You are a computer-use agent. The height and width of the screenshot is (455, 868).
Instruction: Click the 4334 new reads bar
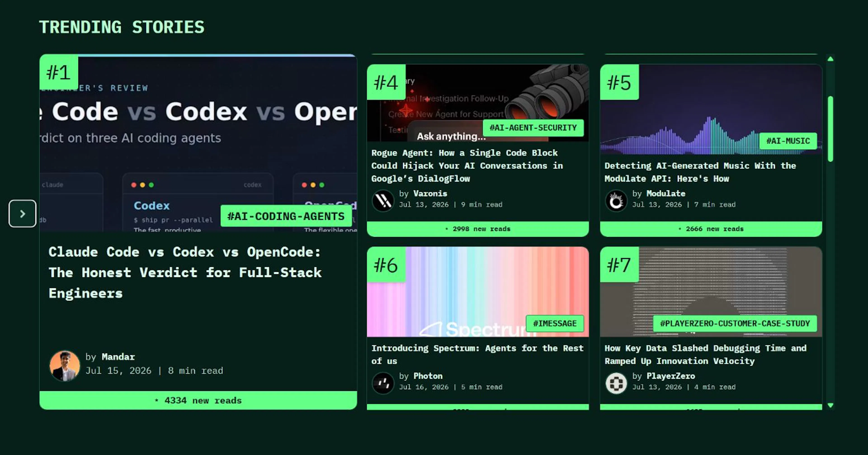coord(198,400)
